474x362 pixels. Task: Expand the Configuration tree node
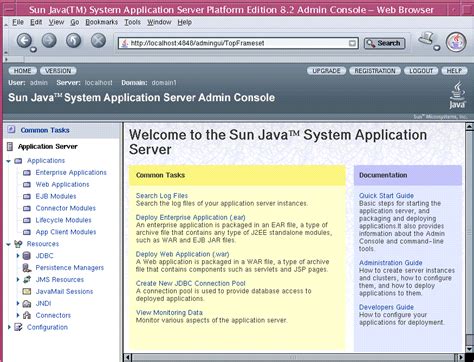pos(9,327)
